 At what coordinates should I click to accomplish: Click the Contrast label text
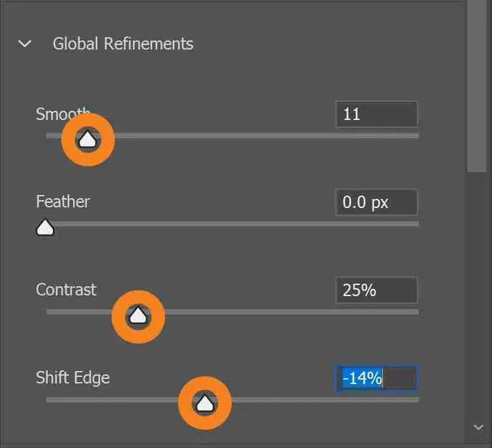[66, 290]
